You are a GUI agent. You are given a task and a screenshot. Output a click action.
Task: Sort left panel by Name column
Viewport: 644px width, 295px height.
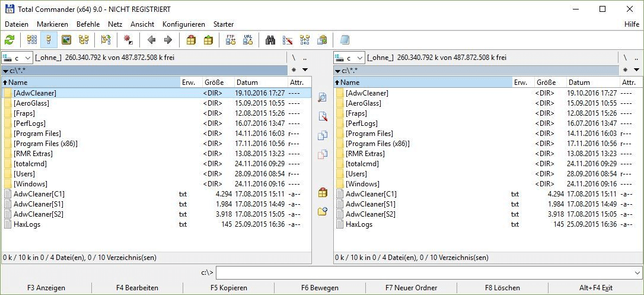coord(91,83)
